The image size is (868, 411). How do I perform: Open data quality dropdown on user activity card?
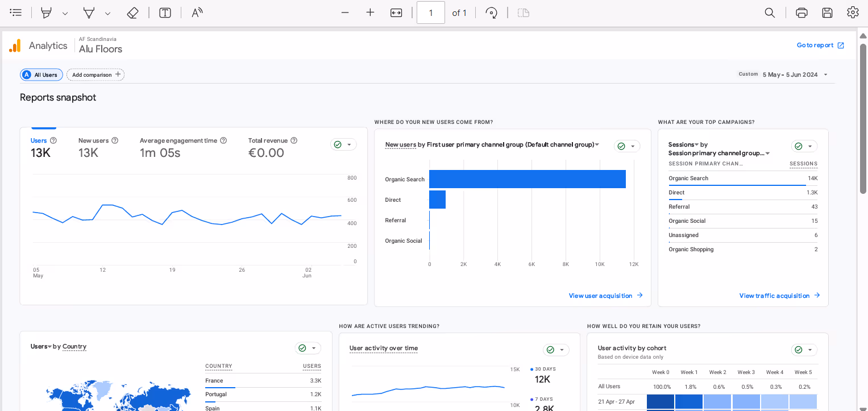click(556, 350)
